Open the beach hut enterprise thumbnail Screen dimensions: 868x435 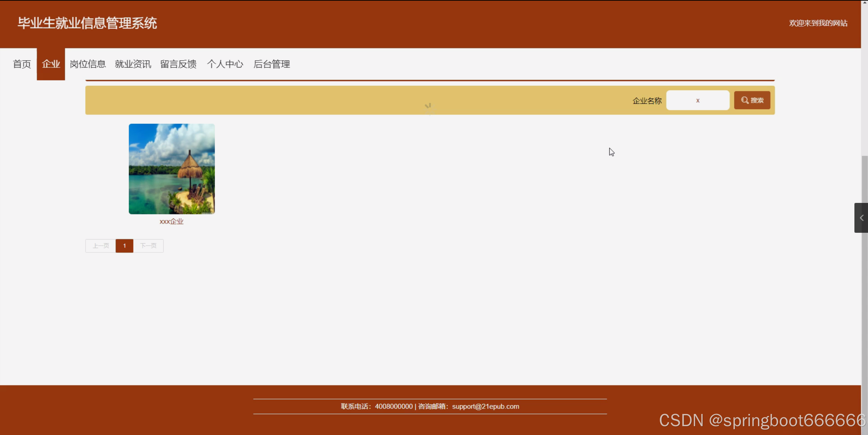click(171, 169)
